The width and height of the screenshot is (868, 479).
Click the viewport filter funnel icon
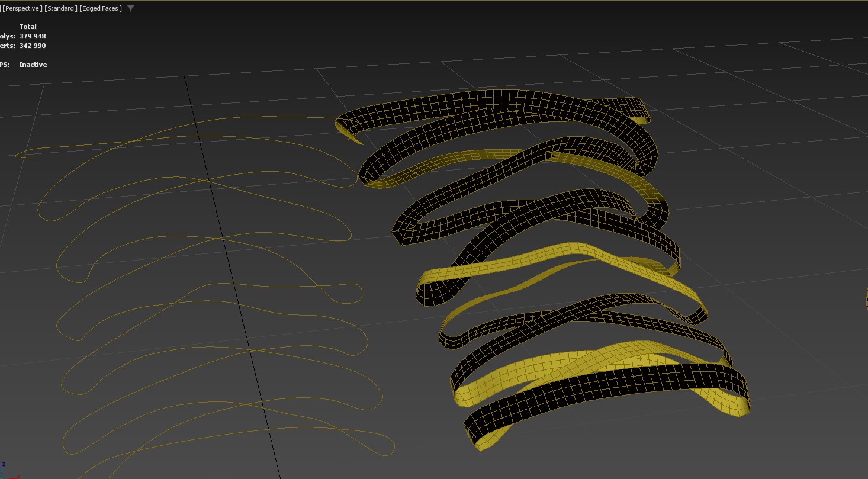pyautogui.click(x=131, y=8)
